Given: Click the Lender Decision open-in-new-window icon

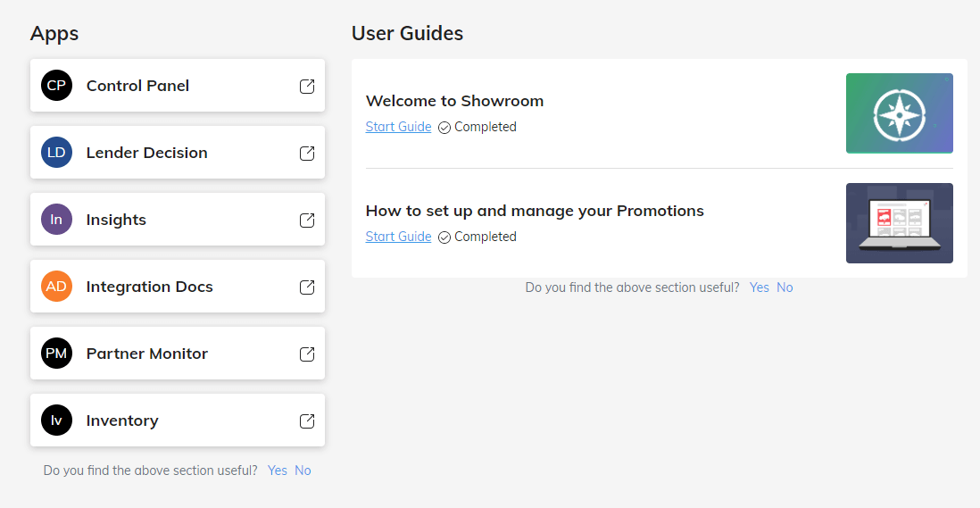Looking at the screenshot, I should (307, 153).
